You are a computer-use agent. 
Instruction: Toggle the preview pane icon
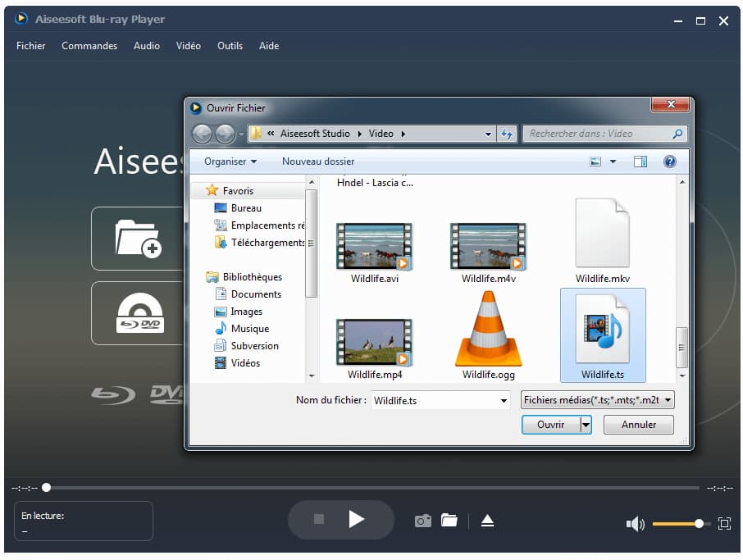point(640,162)
